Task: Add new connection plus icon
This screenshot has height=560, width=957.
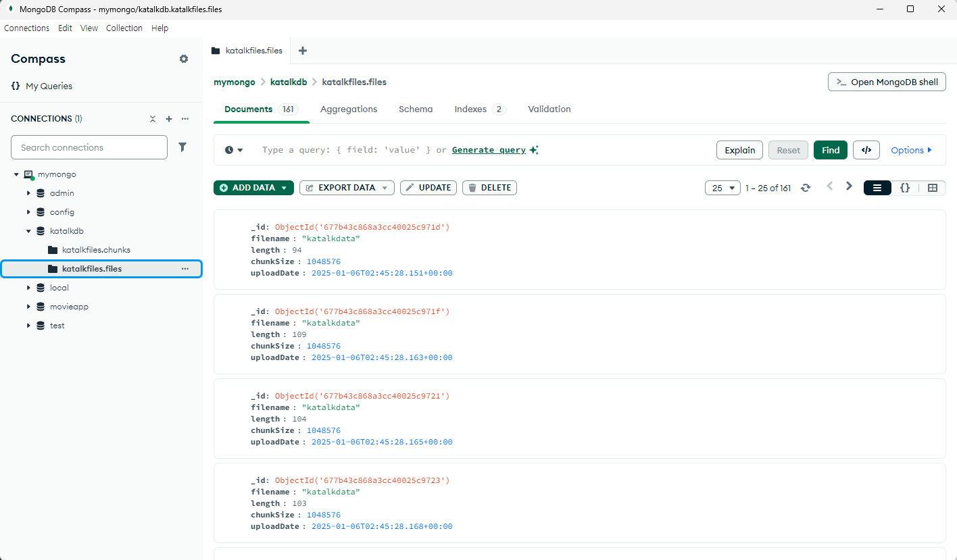Action: point(169,119)
